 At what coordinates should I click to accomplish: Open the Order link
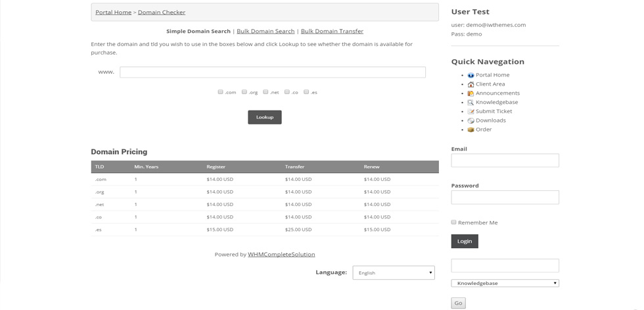tap(484, 130)
